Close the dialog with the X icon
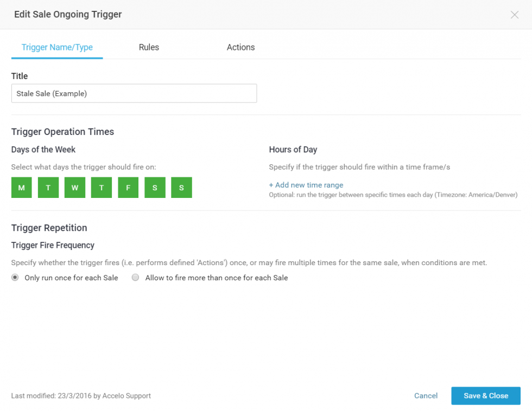Viewport: 532px width, 411px height. (515, 15)
